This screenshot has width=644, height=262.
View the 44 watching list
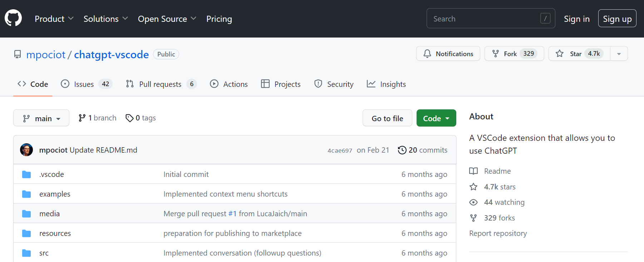point(504,202)
